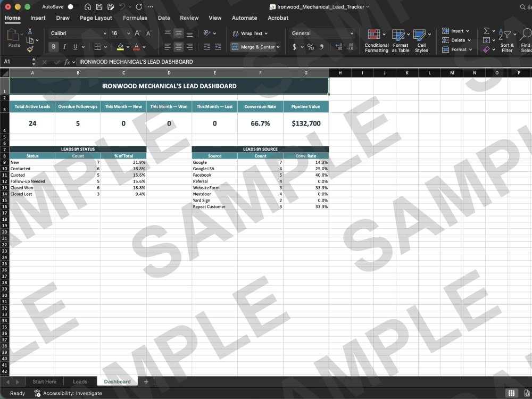Expand the Merge & Center dropdown arrow
Viewport: 532px width, 399px height.
point(278,47)
